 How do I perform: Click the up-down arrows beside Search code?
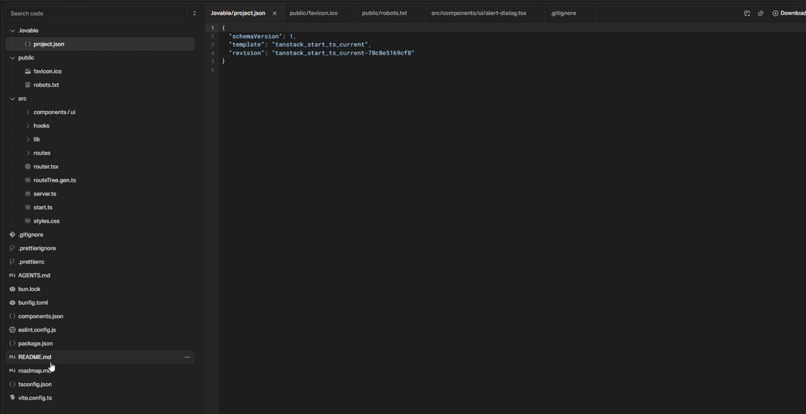[194, 13]
